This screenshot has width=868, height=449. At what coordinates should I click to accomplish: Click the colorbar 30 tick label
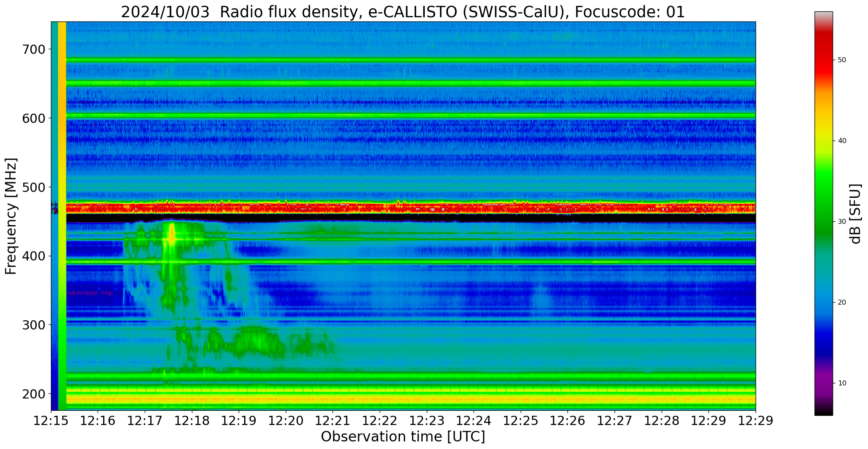coord(842,222)
